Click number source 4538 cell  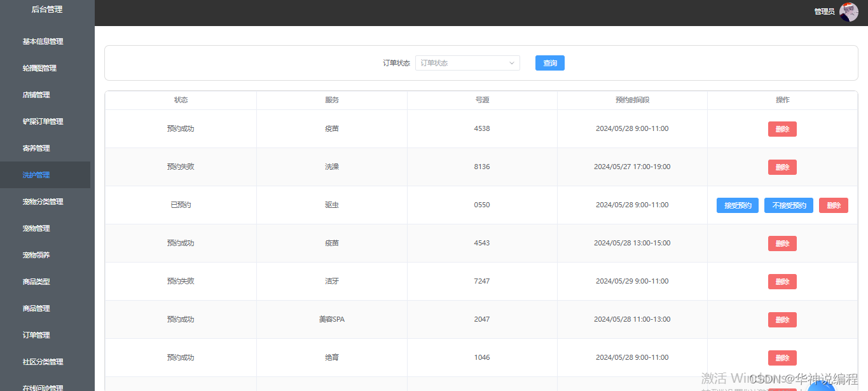(482, 129)
